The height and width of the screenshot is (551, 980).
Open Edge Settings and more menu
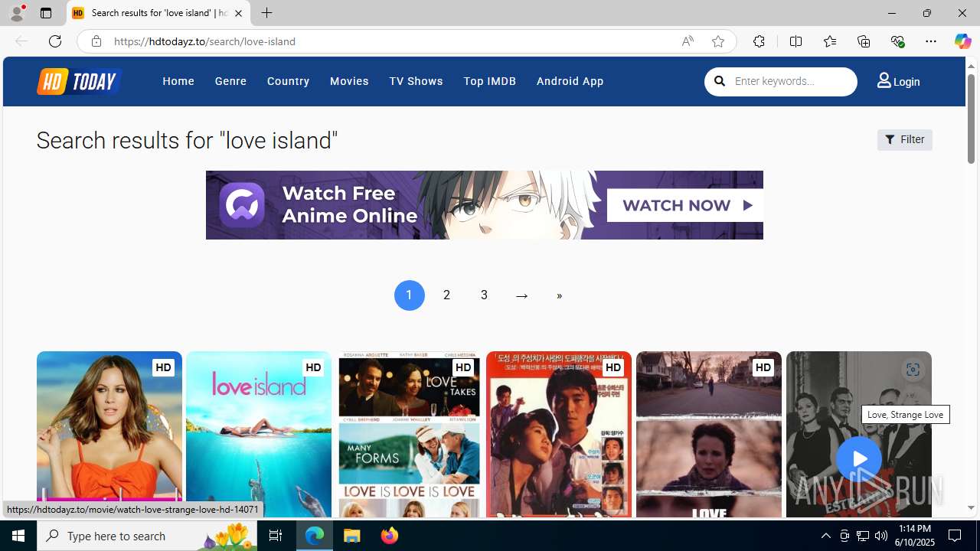[931, 41]
